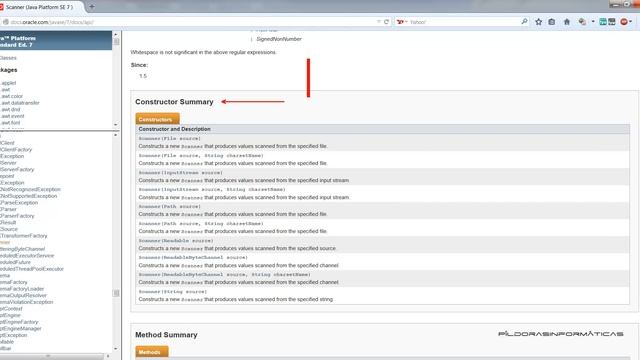This screenshot has height=360, width=640.
Task: Click the Constructor Summary heading text
Action: click(174, 102)
